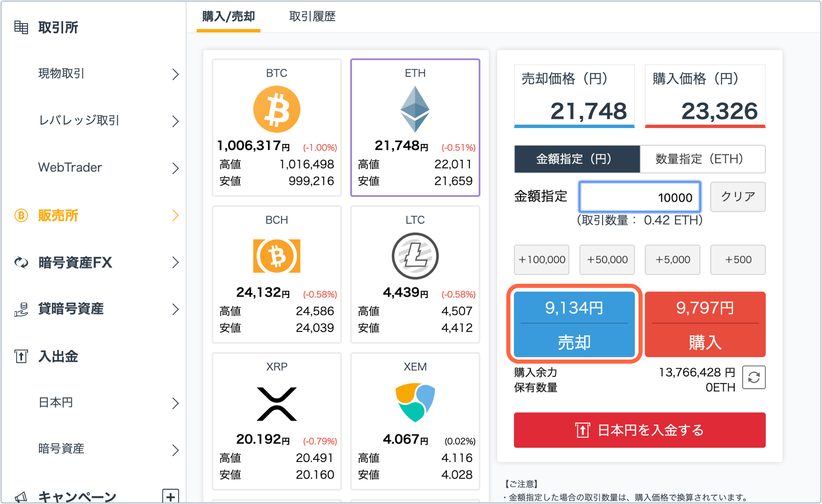Add +50,000 yen to amount
This screenshot has height=504, width=822.
(607, 260)
